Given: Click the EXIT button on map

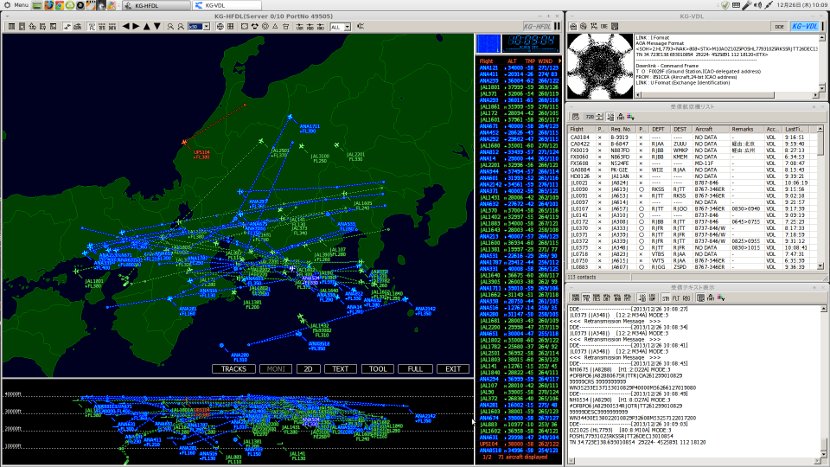Looking at the screenshot, I should coord(453,369).
